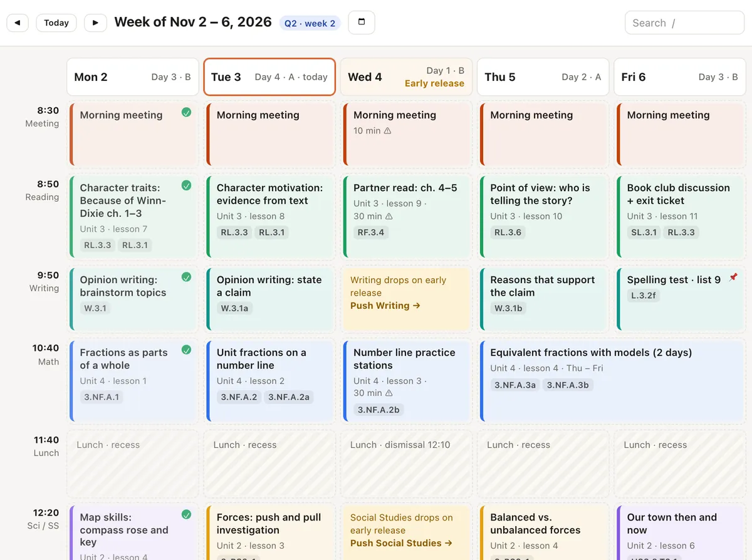Open Opinion writing: state a claim
The width and height of the screenshot is (752, 560).
coord(269,299)
